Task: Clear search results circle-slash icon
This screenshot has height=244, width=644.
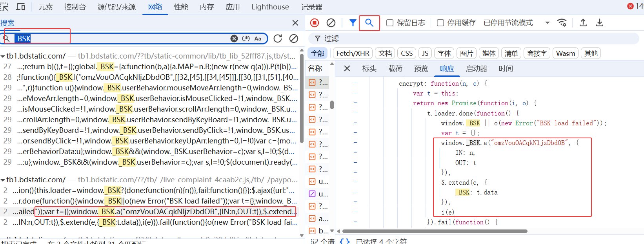Action: (x=294, y=39)
